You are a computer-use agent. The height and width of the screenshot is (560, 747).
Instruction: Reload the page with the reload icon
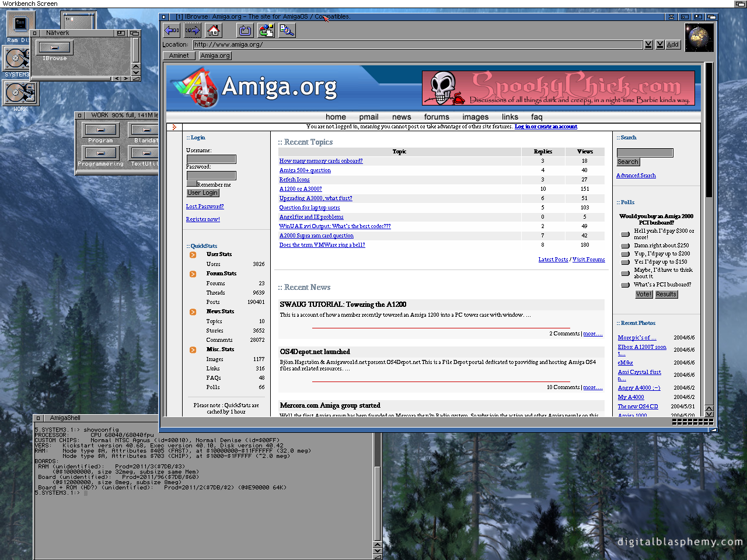click(245, 30)
